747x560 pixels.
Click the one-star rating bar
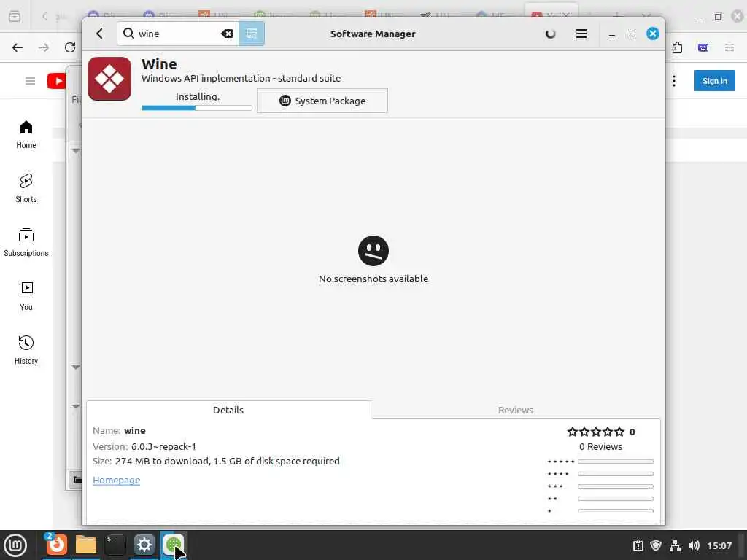pyautogui.click(x=615, y=511)
